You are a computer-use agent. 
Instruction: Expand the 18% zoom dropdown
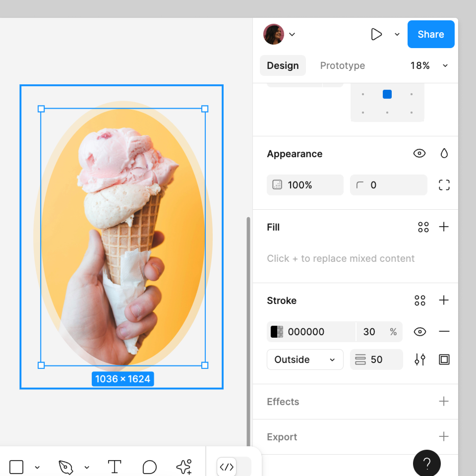click(445, 66)
